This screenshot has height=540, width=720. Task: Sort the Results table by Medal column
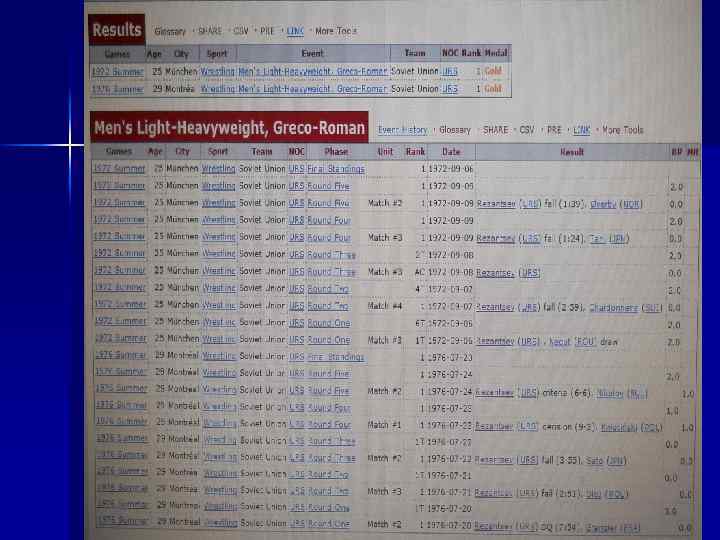click(x=496, y=53)
